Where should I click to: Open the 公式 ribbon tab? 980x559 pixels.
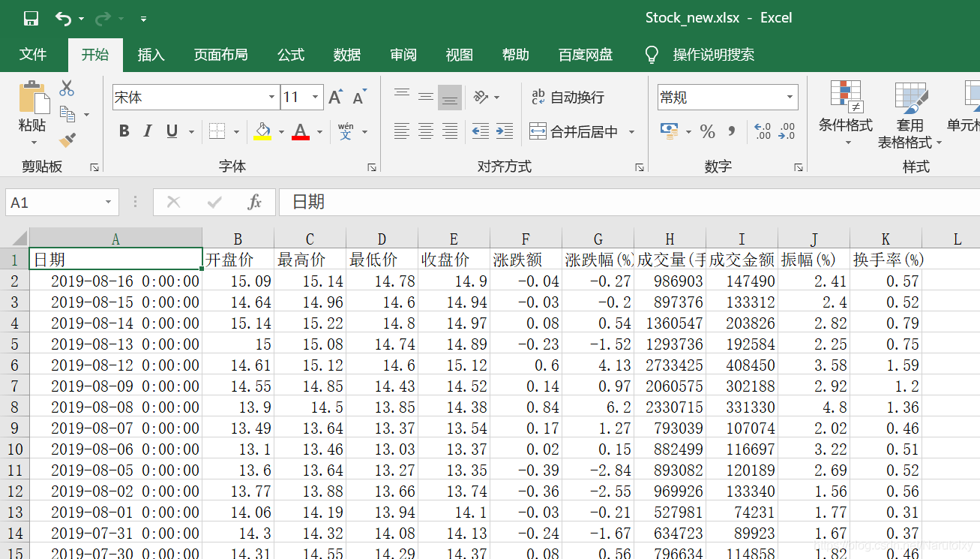pos(290,55)
